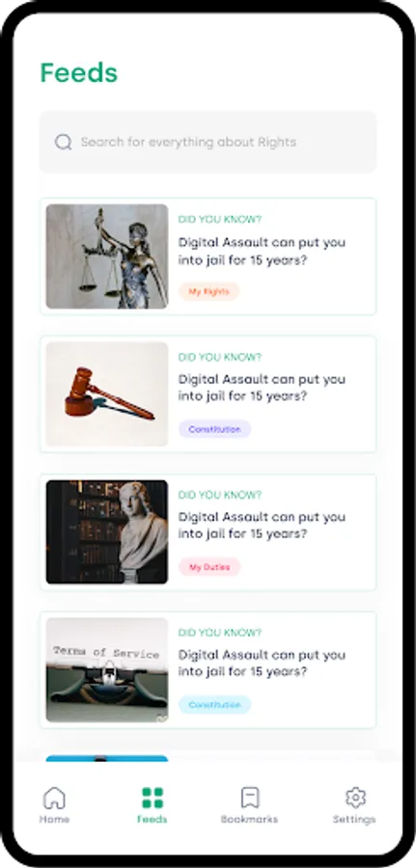Click the magnifier search icon
416x868 pixels.
63,143
